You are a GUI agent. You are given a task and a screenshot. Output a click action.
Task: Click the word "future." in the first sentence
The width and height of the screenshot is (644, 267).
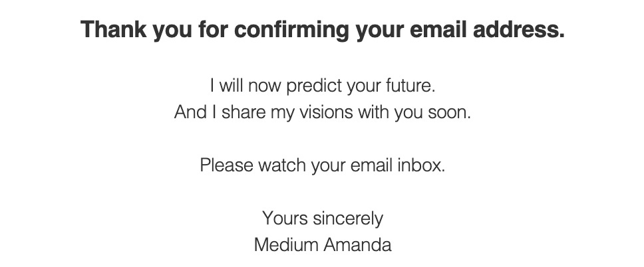[410, 86]
